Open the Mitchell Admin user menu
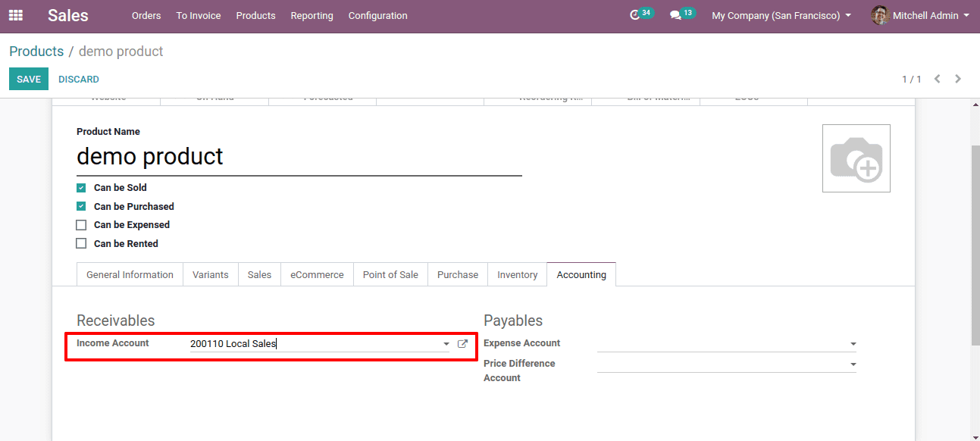 pyautogui.click(x=921, y=15)
